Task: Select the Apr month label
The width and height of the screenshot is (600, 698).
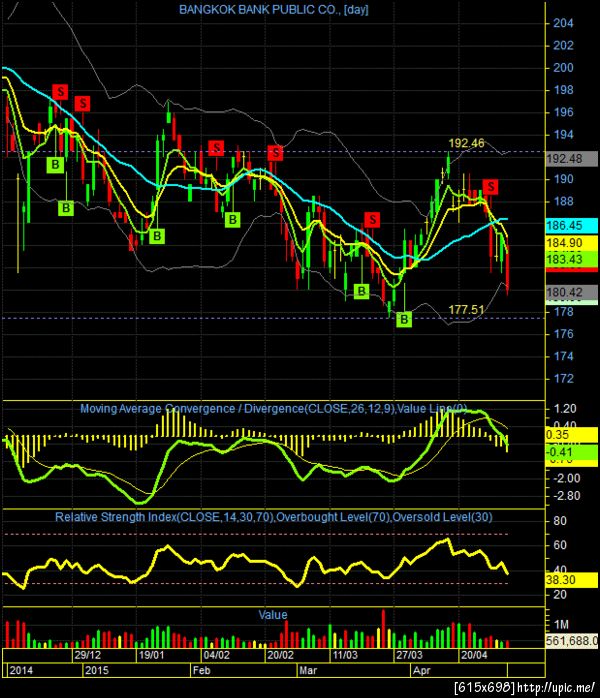Action: click(422, 670)
